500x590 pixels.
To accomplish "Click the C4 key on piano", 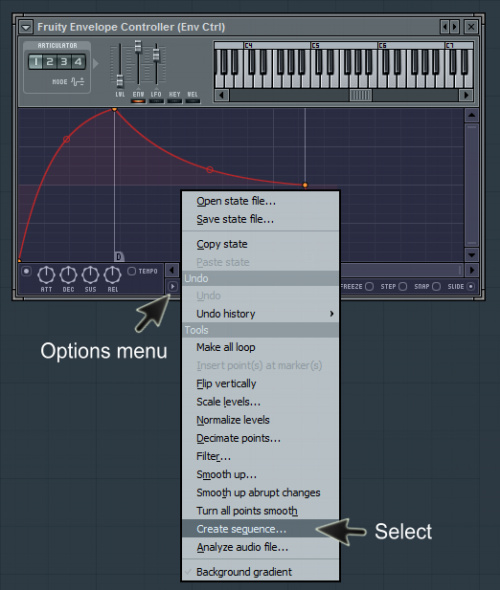I will 248,81.
